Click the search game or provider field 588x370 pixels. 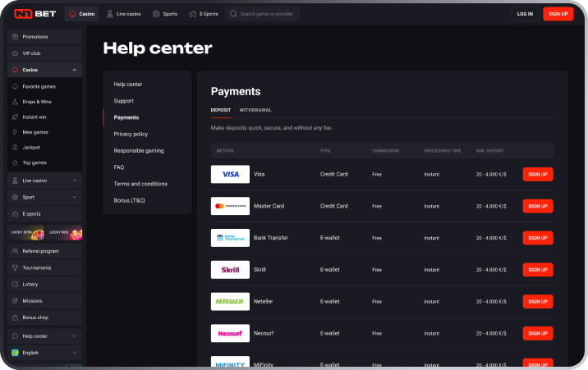[x=263, y=14]
